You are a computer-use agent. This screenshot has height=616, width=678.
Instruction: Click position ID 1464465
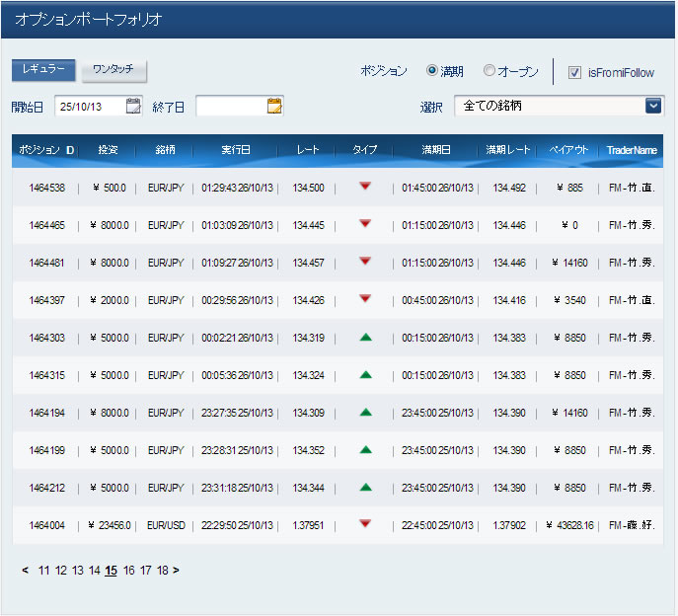[46, 225]
